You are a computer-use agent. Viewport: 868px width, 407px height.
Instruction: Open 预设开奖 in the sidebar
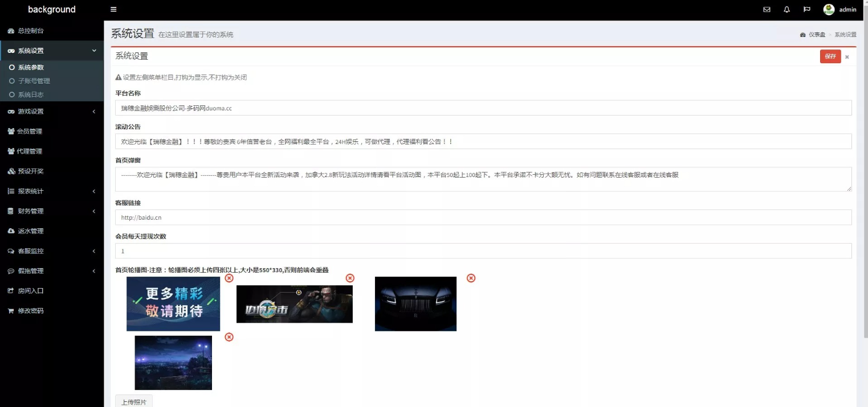[30, 171]
